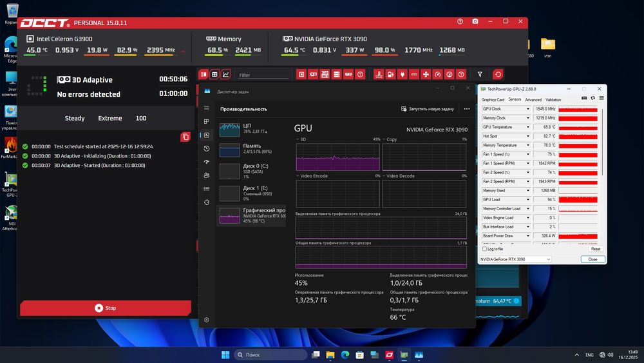Open the three-dot more menu in Task Manager
Viewport: 644px width, 363px height.
466,109
